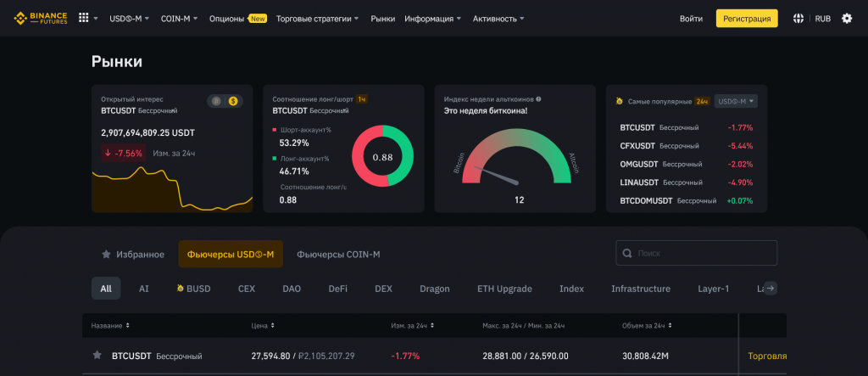Viewport: 868px width, 376px height.
Task: Click the -7.56% change badge
Action: [123, 153]
